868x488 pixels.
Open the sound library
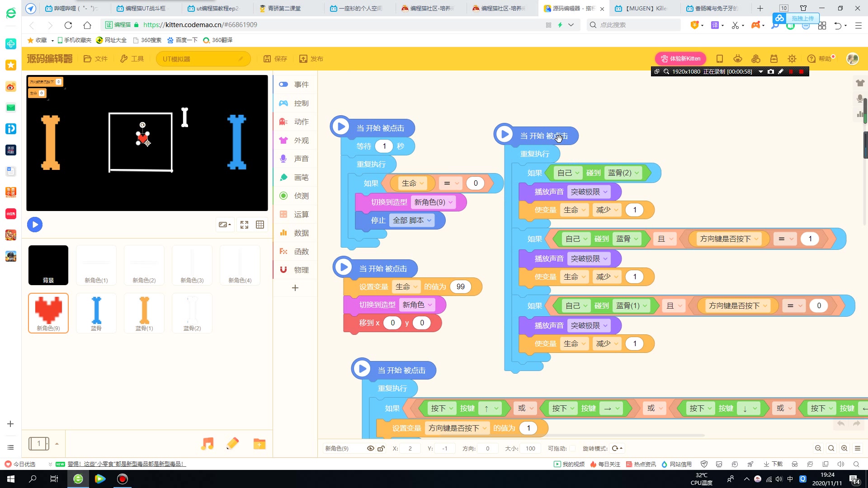click(207, 444)
